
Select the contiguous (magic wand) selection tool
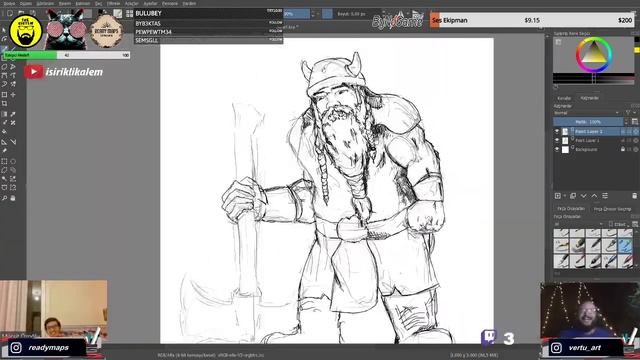[x=4, y=179]
